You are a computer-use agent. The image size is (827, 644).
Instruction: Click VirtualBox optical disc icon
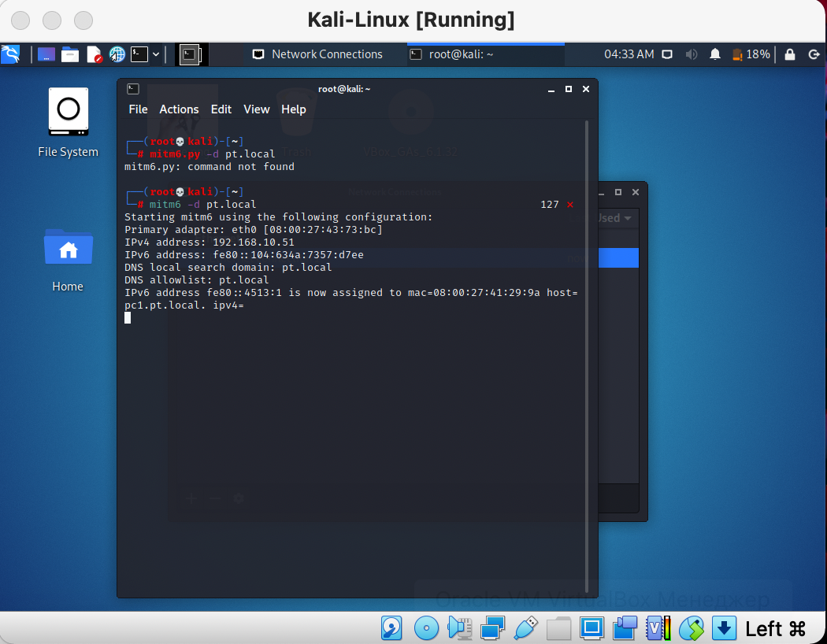point(426,628)
